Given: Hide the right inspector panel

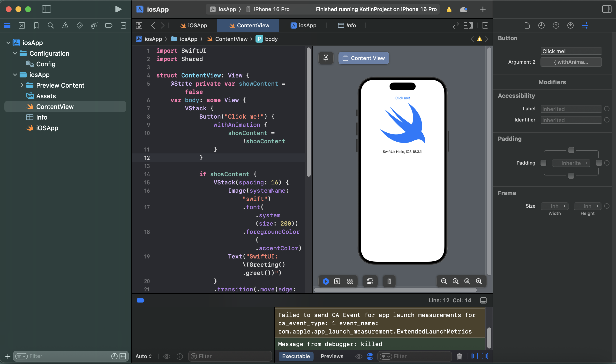Looking at the screenshot, I should [606, 9].
